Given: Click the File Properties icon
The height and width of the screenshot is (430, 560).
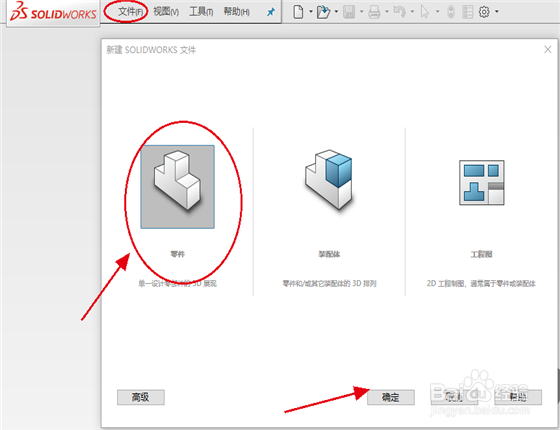Looking at the screenshot, I should coord(468,12).
